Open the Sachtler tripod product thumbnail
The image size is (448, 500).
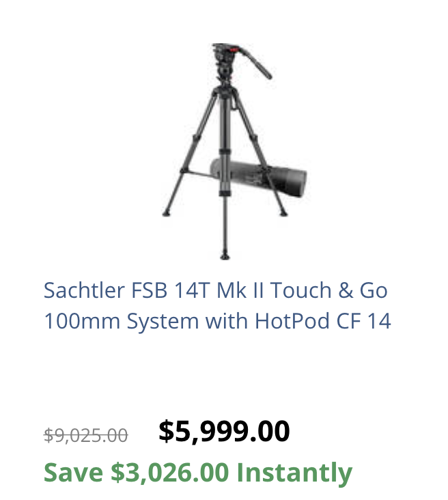[234, 152]
